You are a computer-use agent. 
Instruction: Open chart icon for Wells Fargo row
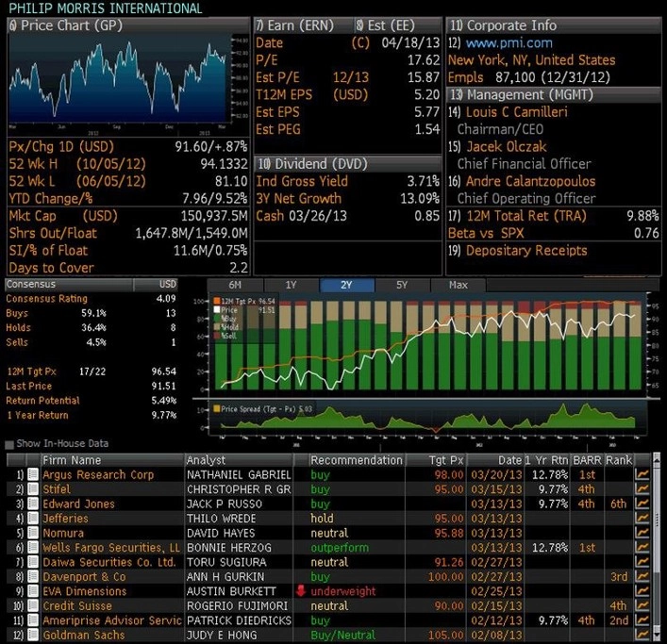(642, 548)
